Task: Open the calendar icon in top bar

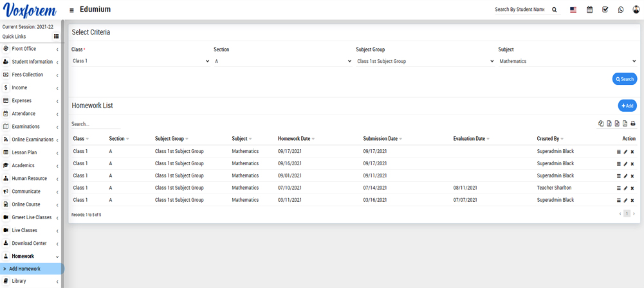Action: click(x=589, y=10)
